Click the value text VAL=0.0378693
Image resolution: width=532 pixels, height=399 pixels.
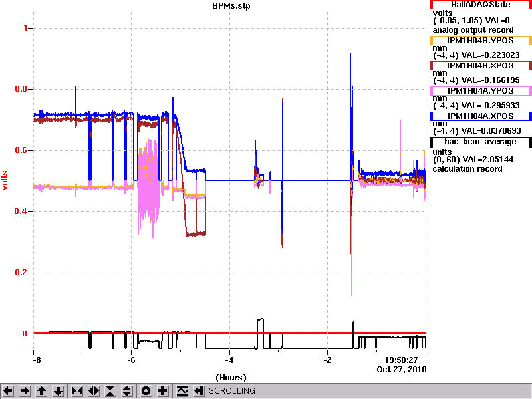tap(491, 131)
